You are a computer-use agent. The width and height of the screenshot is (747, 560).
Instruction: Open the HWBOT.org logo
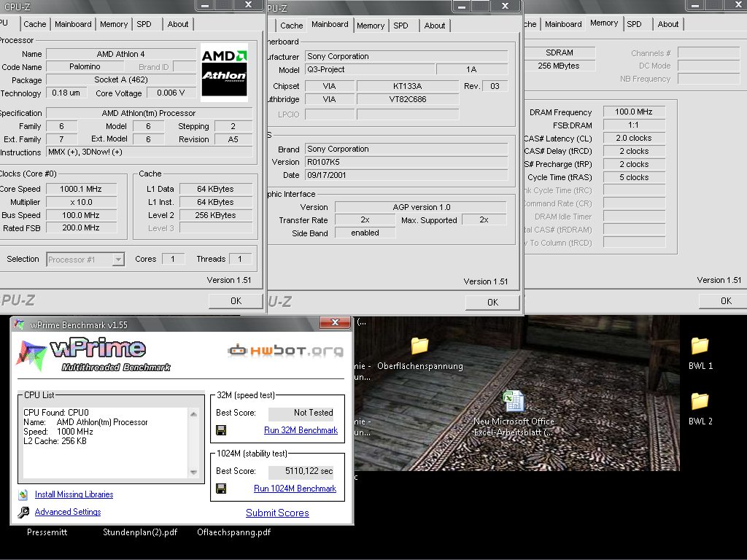click(286, 351)
